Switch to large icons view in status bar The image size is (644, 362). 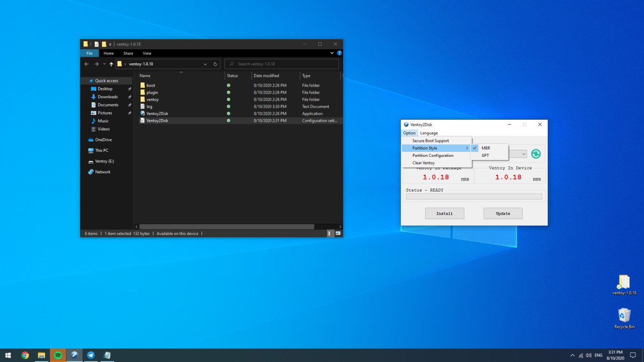338,233
